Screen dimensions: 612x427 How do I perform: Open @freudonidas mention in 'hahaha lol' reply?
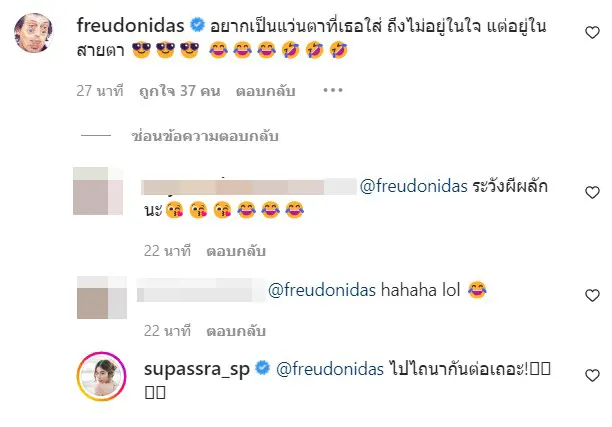(322, 290)
